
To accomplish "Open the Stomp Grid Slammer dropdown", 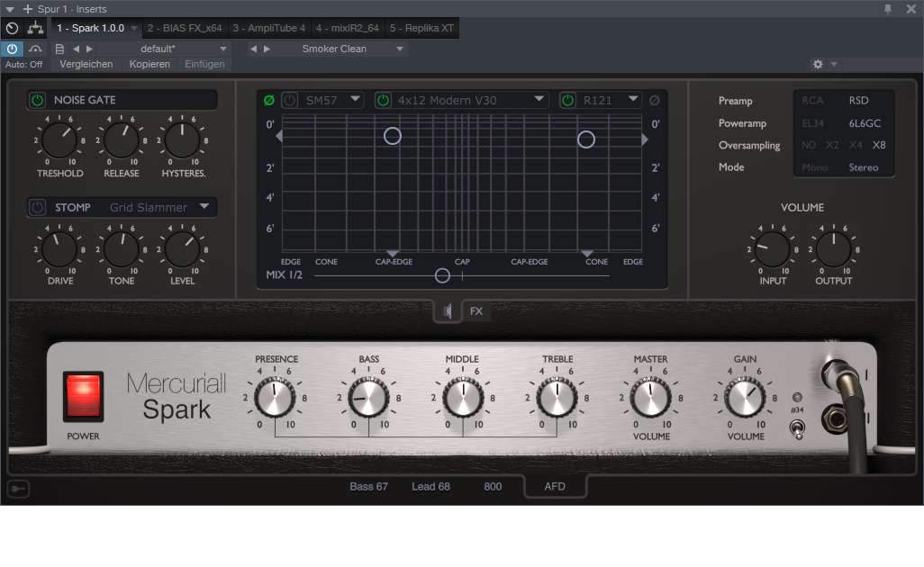I will [x=204, y=207].
